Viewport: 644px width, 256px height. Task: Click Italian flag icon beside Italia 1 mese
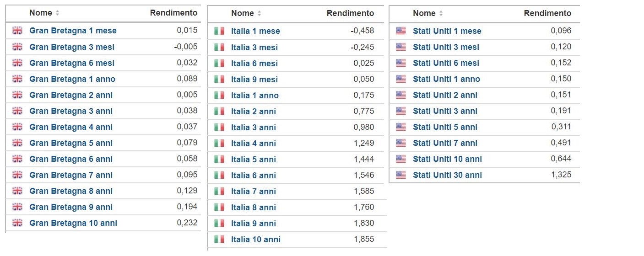219,31
